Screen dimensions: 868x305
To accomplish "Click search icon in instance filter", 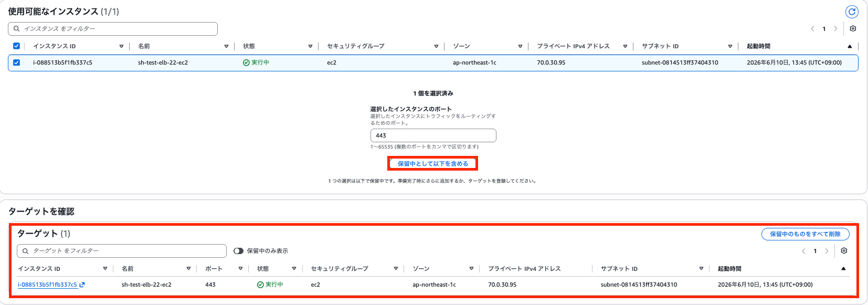I will coord(17,29).
